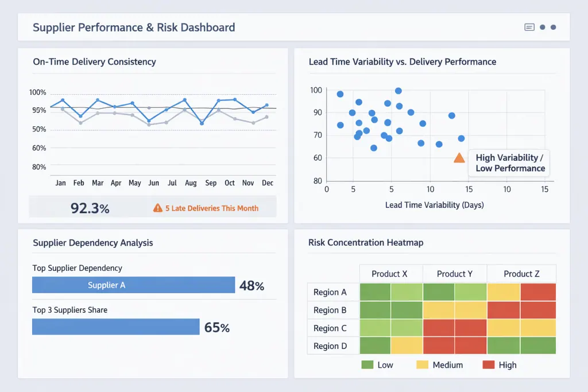The height and width of the screenshot is (392, 588).
Task: Click the red High legend swatch
Action: (489, 364)
